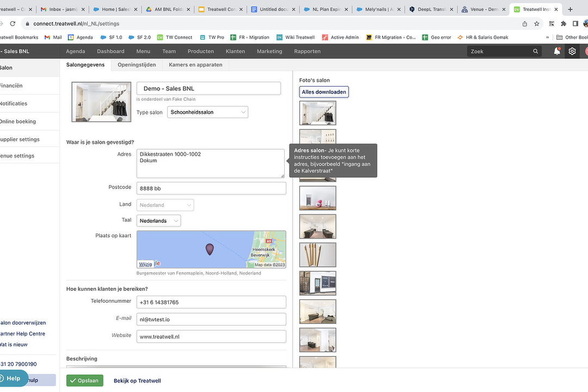This screenshot has width=588, height=392.
Task: Open the FR Migration - Co... bookmark
Action: point(391,37)
